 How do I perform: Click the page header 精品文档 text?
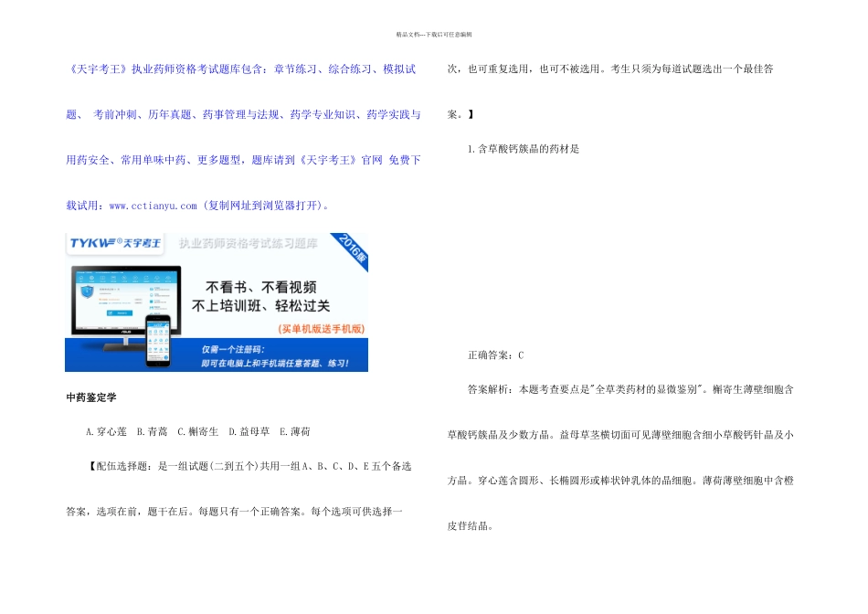pos(434,35)
